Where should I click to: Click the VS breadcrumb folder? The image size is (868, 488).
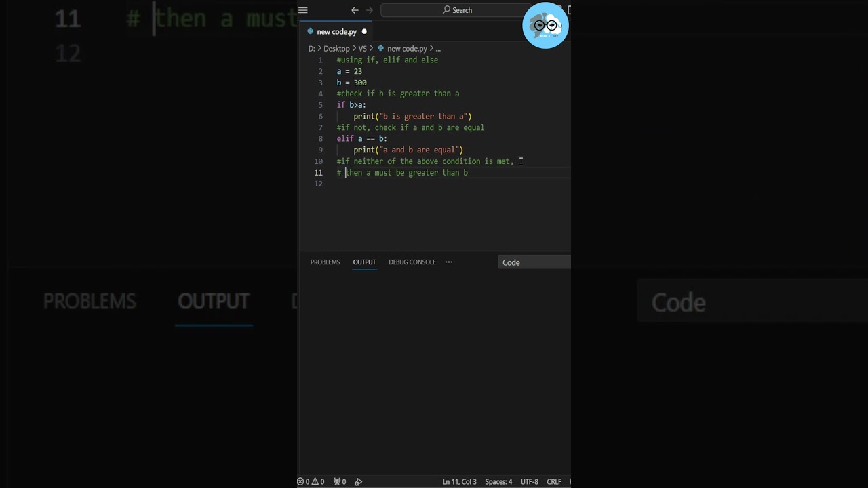coord(362,49)
